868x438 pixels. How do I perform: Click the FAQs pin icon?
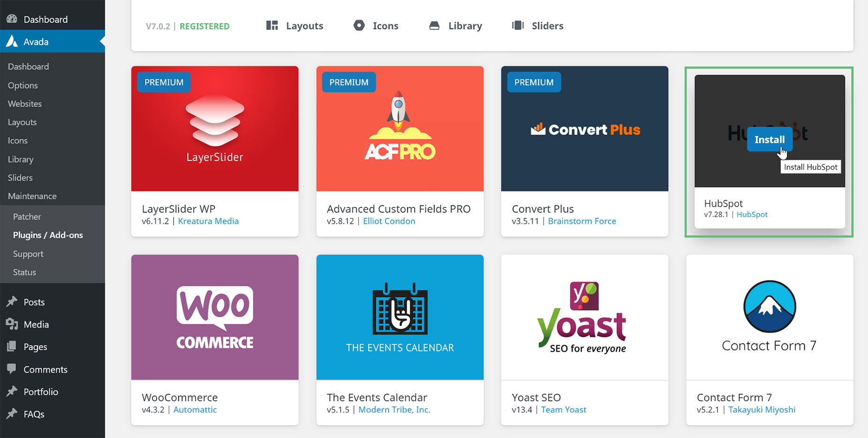coord(12,414)
